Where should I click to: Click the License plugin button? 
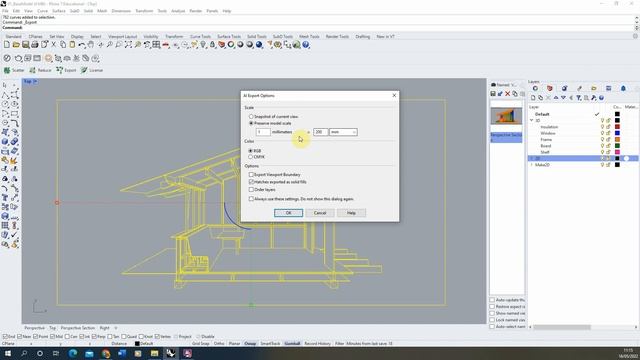pos(92,70)
